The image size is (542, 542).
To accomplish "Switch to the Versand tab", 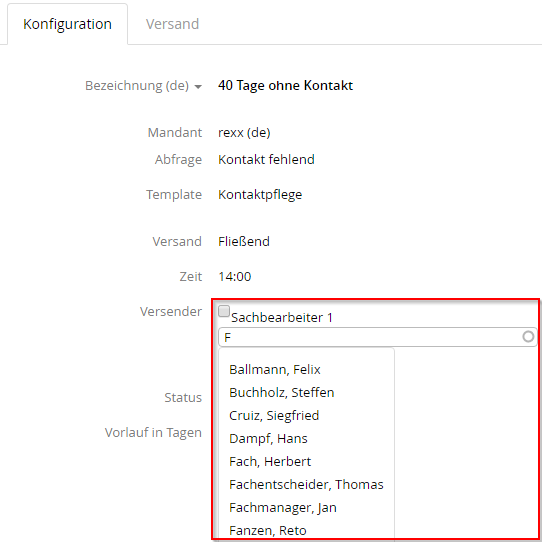I will (172, 24).
